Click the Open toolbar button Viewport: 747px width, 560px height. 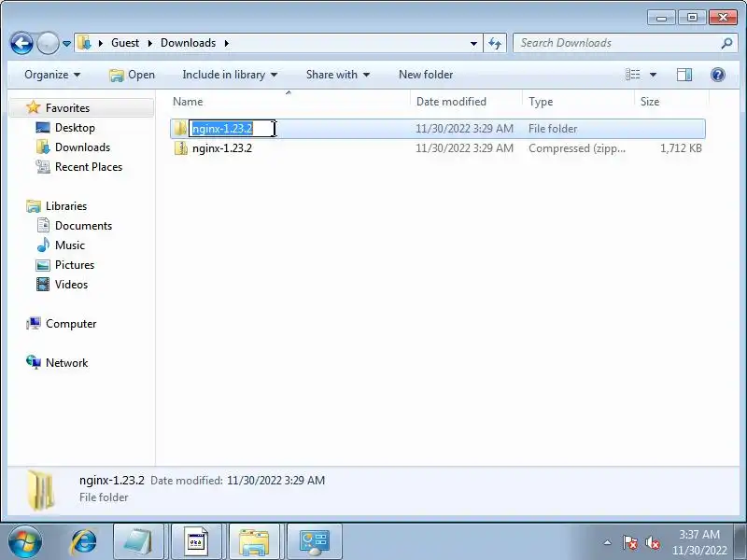coord(132,75)
